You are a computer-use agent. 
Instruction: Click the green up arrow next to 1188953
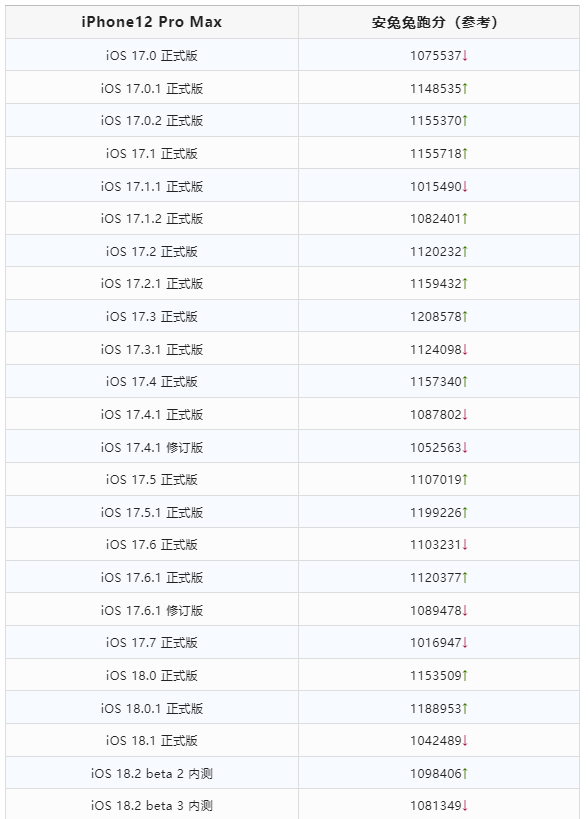tap(465, 708)
